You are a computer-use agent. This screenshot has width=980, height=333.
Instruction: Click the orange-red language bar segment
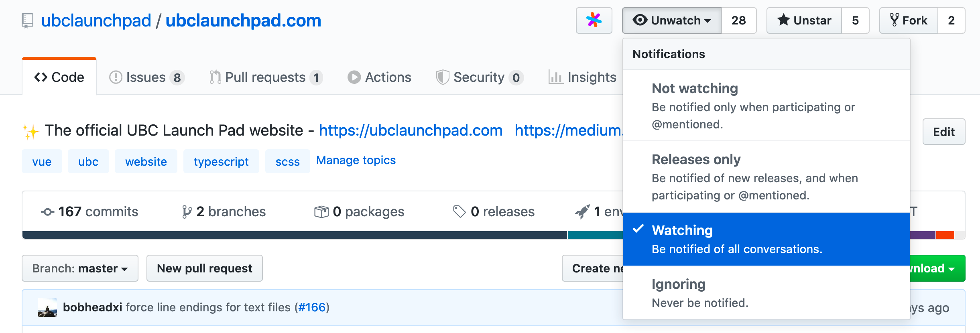pos(945,235)
